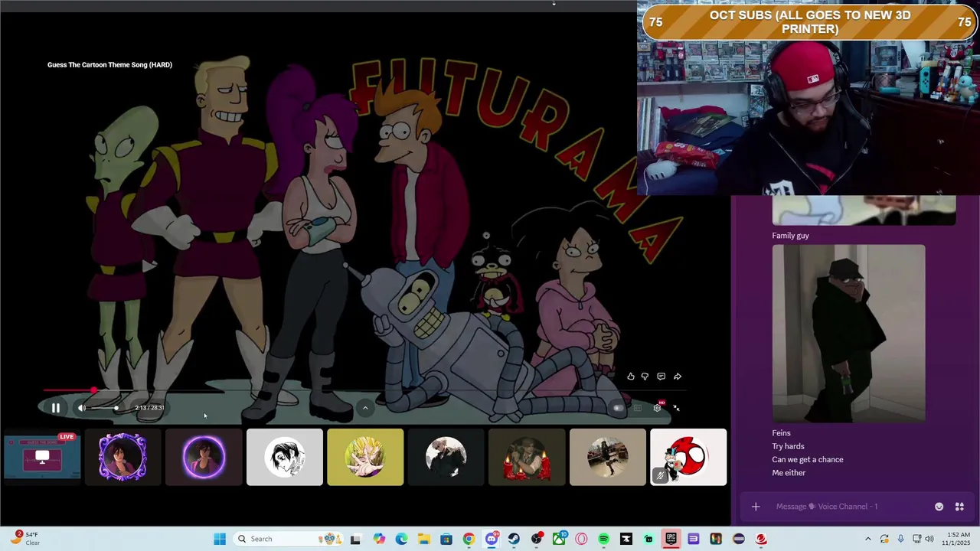This screenshot has height=551, width=980.
Task: Select participant tile with black-and-white manga avatar
Action: (x=285, y=457)
